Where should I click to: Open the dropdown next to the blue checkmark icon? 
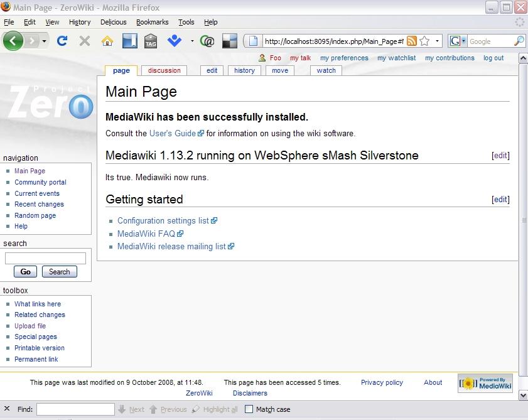192,41
